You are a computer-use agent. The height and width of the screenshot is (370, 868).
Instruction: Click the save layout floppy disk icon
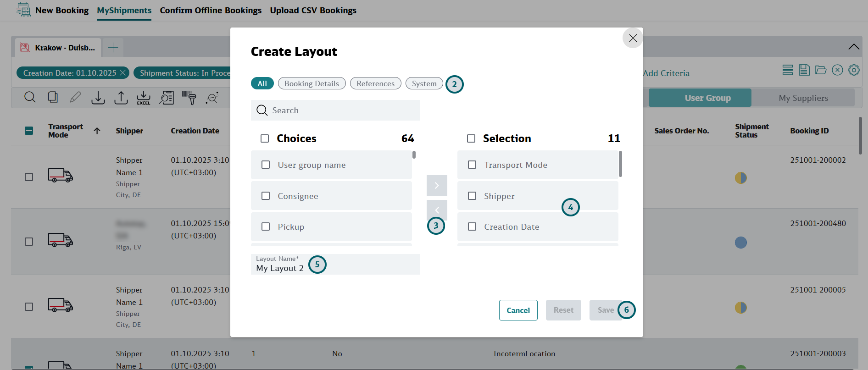point(804,70)
